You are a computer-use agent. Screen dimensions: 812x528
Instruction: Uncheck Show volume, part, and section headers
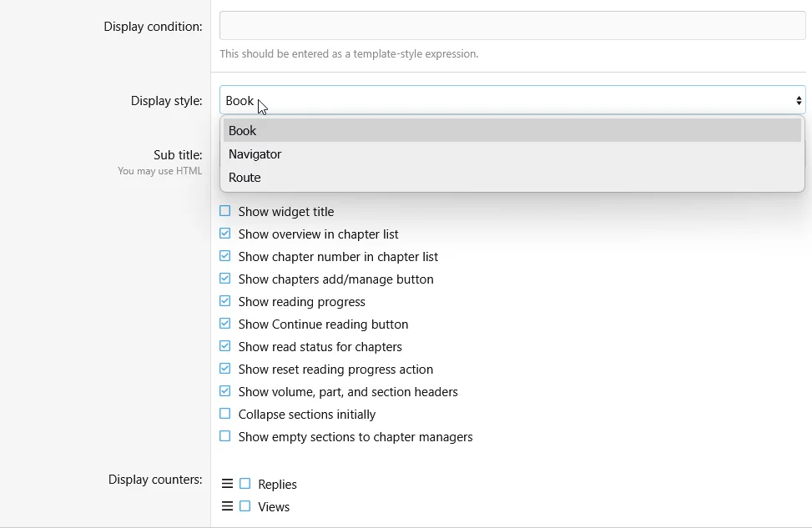pos(224,391)
